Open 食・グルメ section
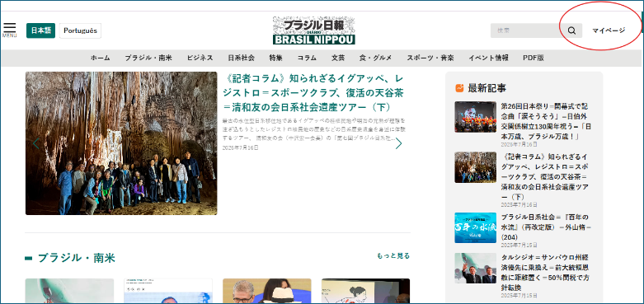 (x=376, y=58)
